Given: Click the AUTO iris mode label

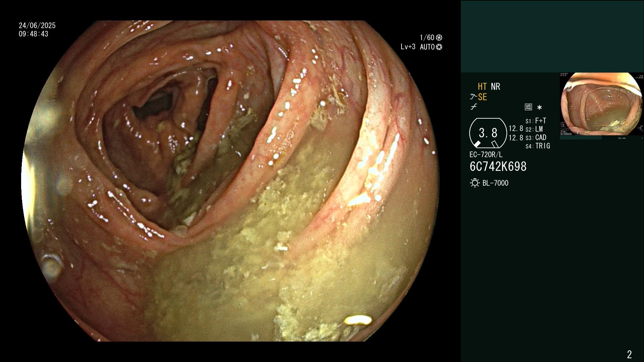Looking at the screenshot, I should [x=427, y=47].
